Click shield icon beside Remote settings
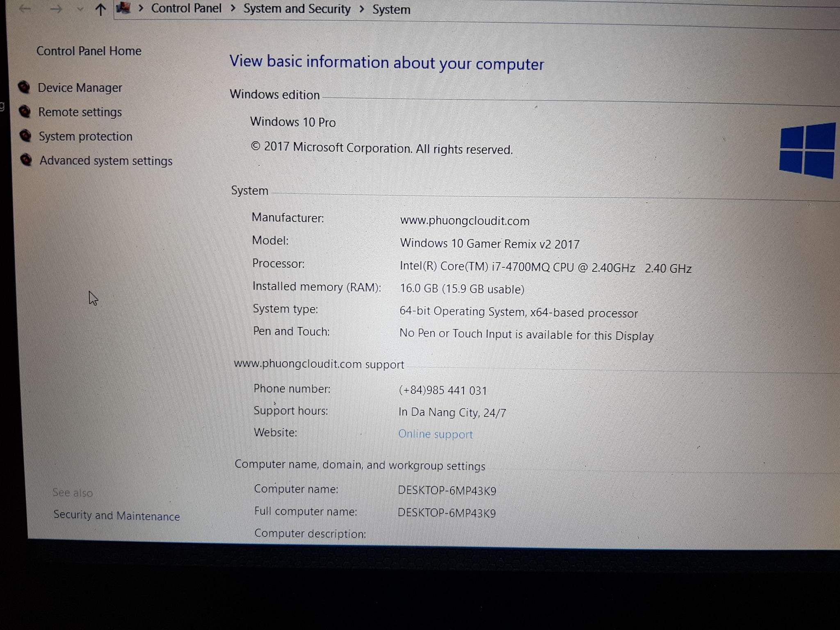The width and height of the screenshot is (840, 630). tap(25, 111)
